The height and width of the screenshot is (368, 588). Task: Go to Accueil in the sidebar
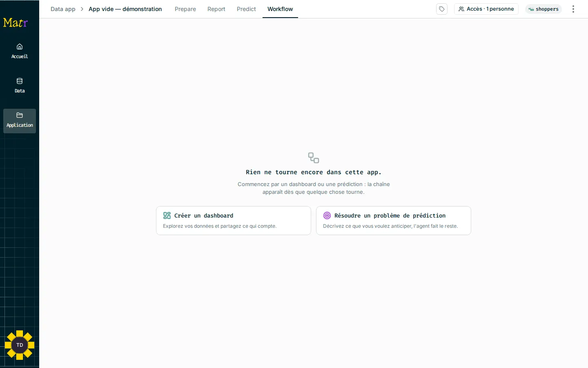click(x=20, y=51)
